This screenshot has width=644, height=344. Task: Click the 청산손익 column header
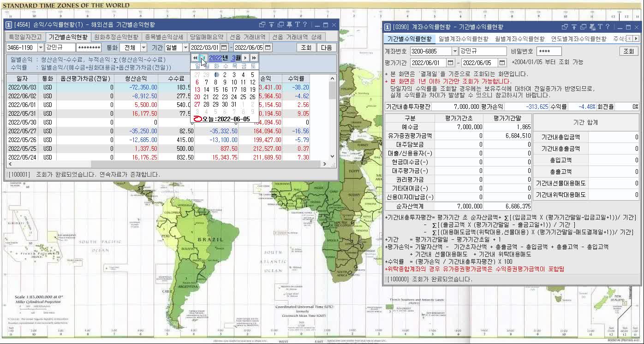click(x=136, y=78)
